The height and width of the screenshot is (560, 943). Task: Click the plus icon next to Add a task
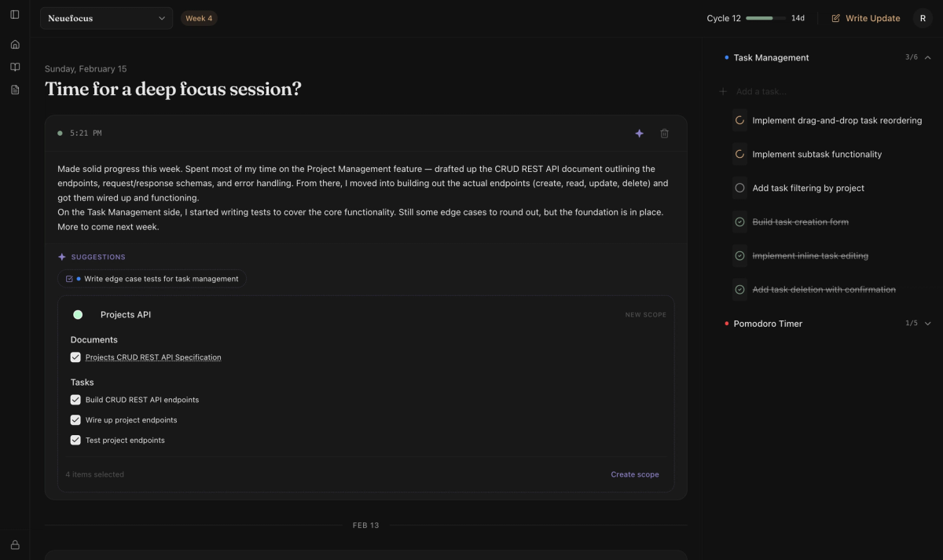point(722,91)
